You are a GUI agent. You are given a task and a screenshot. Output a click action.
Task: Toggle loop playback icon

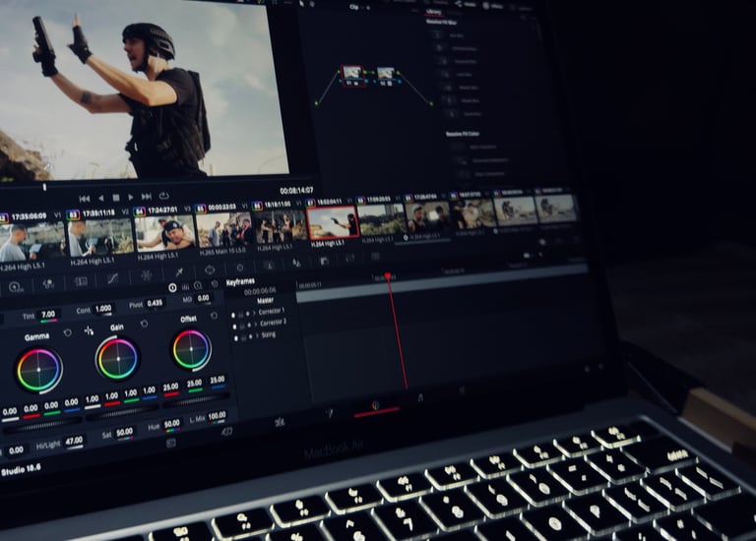click(x=164, y=196)
